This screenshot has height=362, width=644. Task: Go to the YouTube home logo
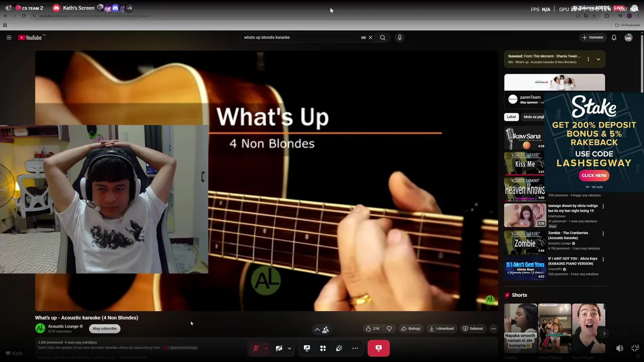pos(30,38)
